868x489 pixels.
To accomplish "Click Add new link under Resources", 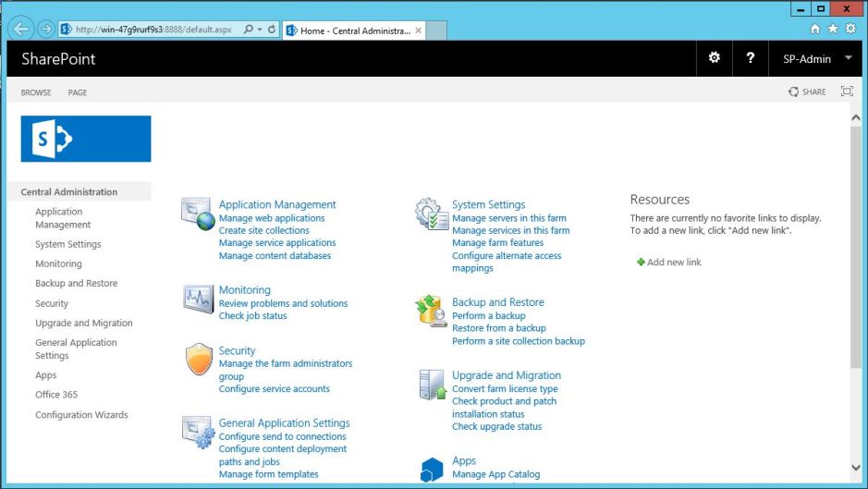I will point(673,263).
